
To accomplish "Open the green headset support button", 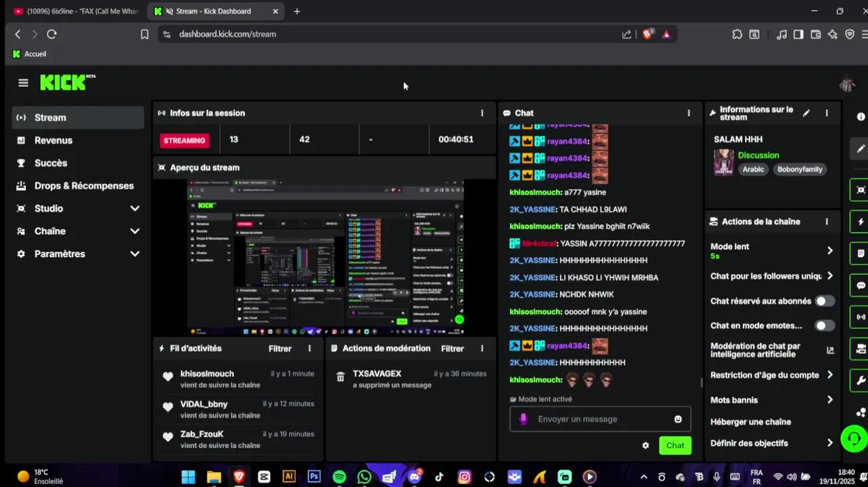I will (x=854, y=438).
